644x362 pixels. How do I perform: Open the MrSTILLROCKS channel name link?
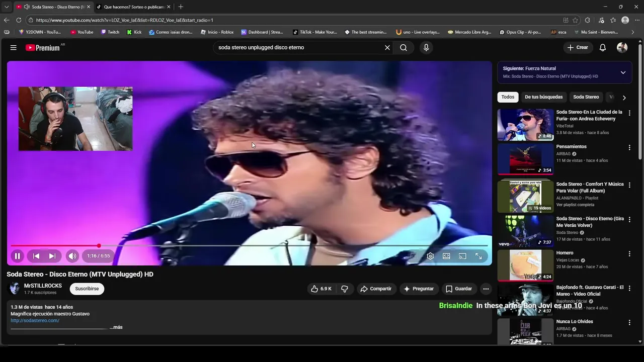[x=43, y=286]
